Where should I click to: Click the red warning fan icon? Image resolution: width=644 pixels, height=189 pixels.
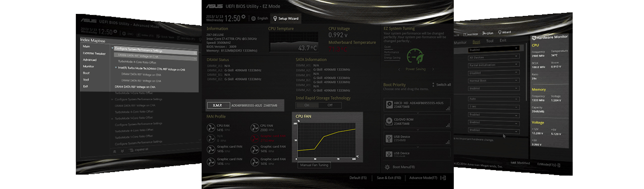[x=255, y=139]
